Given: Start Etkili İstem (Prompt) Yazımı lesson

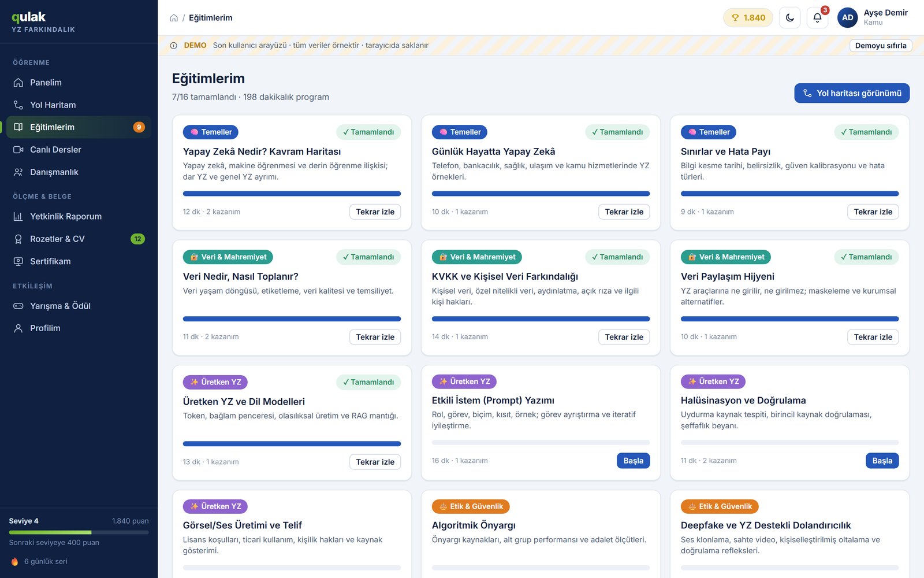Looking at the screenshot, I should [633, 461].
